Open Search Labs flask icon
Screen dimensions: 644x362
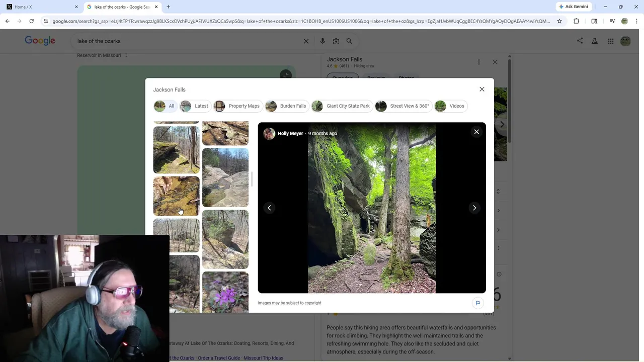595,41
